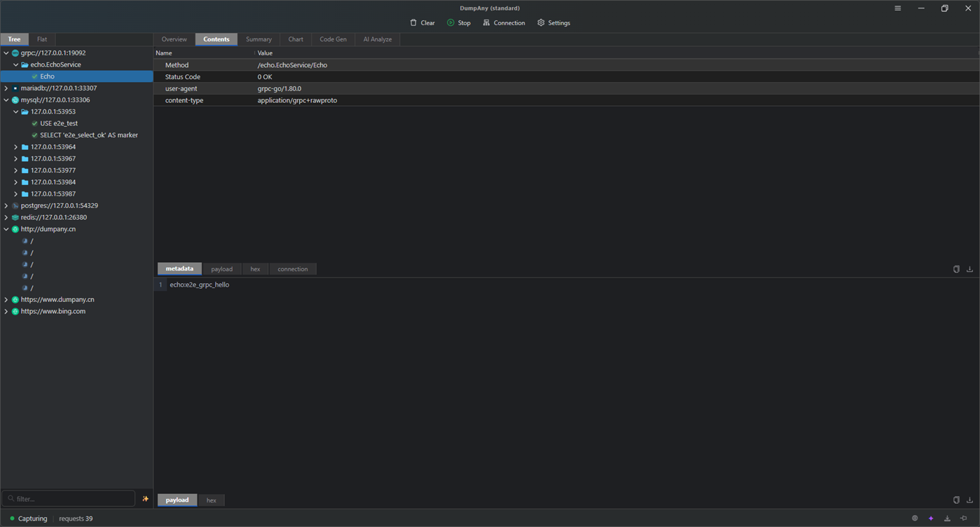Image resolution: width=980 pixels, height=527 pixels.
Task: Open the hamburger menu in the title bar
Action: click(x=897, y=8)
